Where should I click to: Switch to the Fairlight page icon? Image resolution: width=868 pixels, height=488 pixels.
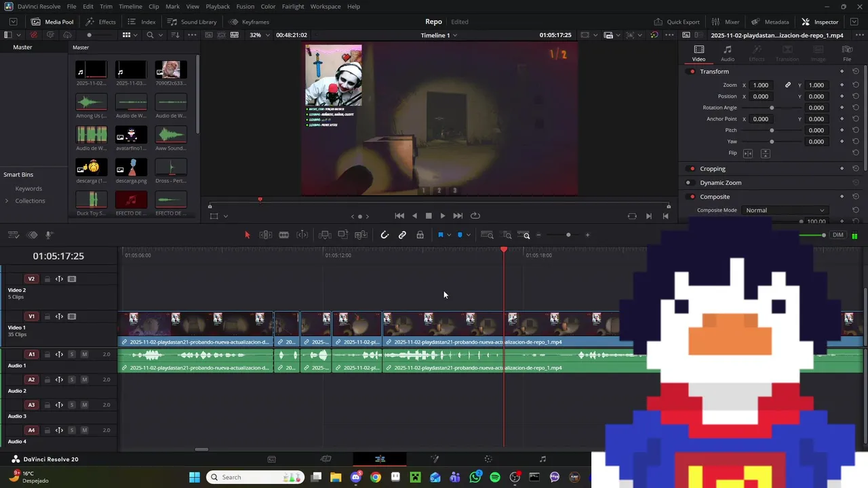pyautogui.click(x=542, y=459)
